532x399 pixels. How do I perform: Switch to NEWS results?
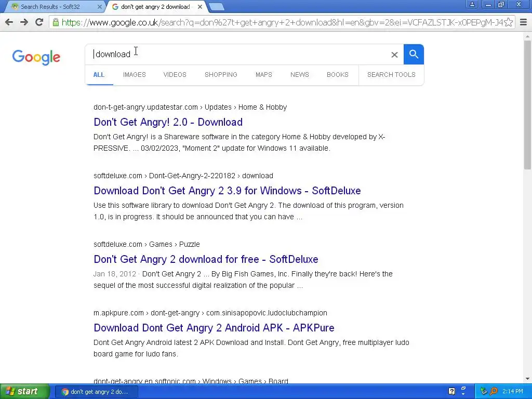click(x=300, y=75)
